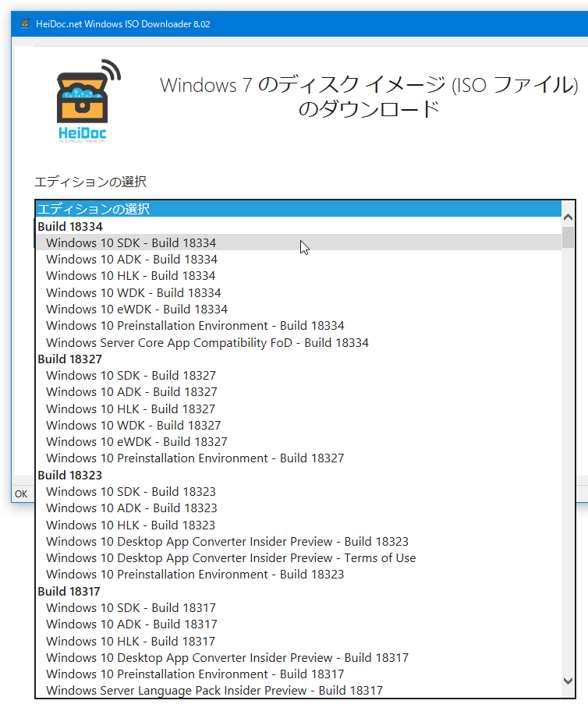Select Desktop App Converter Insider Preview - Build 18323

[x=299, y=541]
